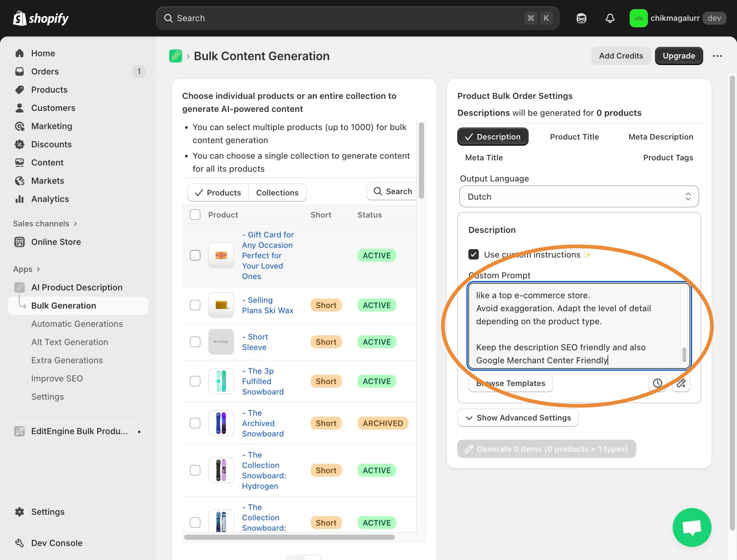
Task: Click the Search products button
Action: coord(392,191)
